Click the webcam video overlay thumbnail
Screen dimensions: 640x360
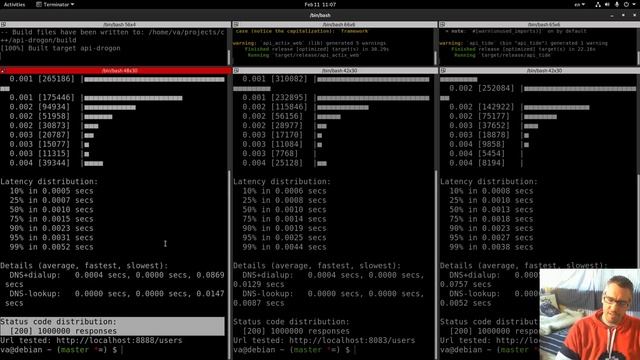coord(589,314)
